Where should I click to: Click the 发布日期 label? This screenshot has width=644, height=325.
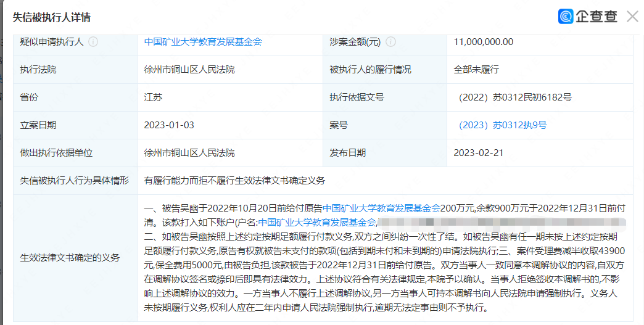coord(347,153)
